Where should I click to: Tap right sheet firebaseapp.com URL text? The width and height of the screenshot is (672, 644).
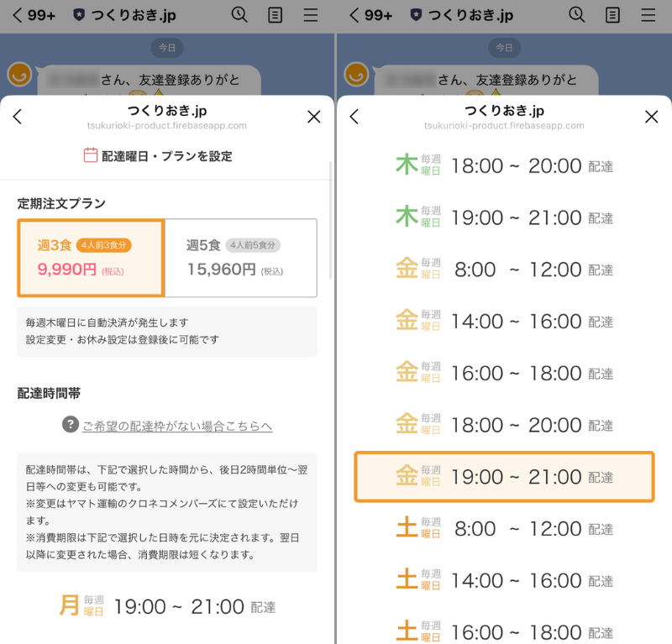(x=504, y=126)
